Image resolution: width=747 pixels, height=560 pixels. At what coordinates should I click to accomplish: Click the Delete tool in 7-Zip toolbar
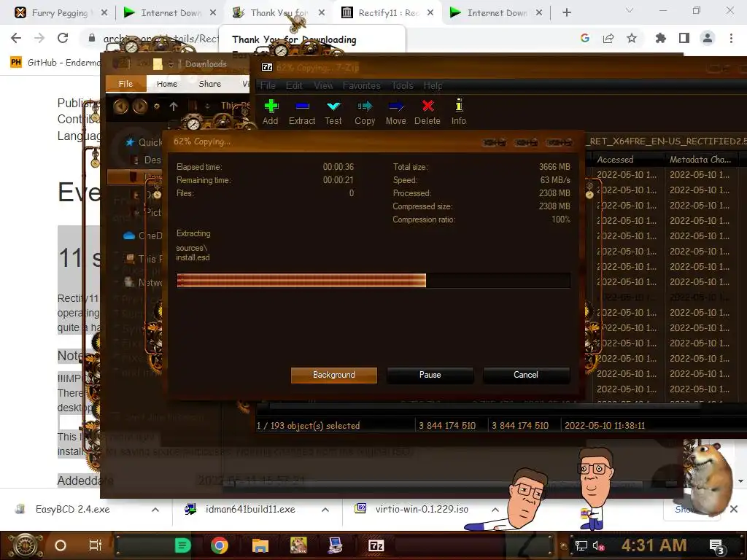pyautogui.click(x=427, y=112)
